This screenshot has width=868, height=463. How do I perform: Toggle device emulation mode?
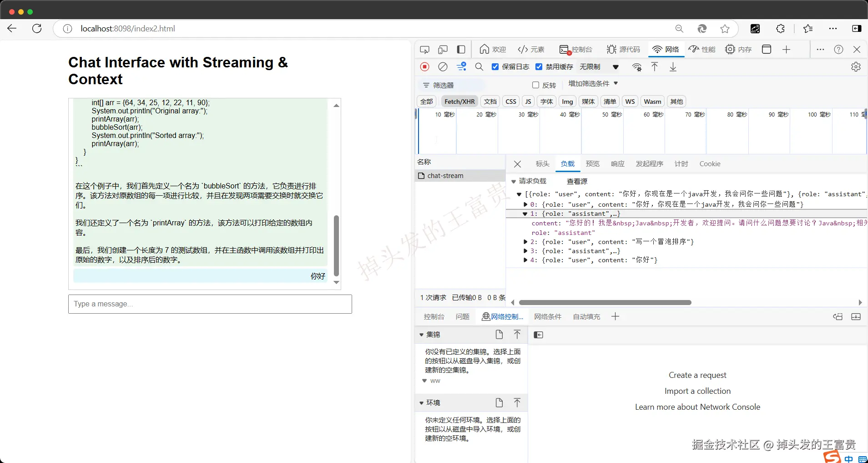click(443, 49)
